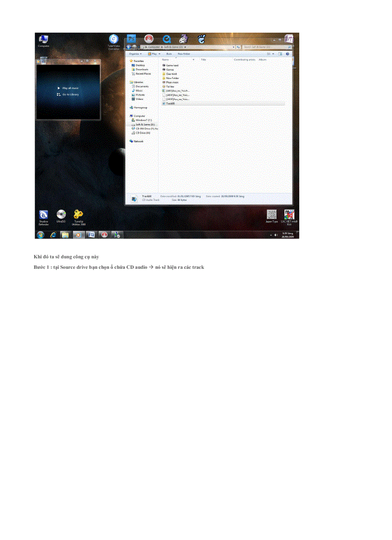Open the address bar history dropdown
Screen dimensions: 392x540
233,47
